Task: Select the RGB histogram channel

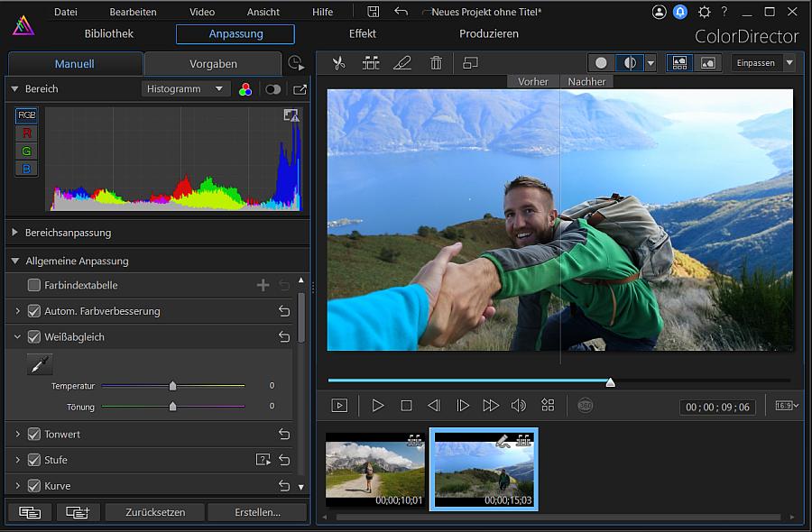Action: [25, 115]
